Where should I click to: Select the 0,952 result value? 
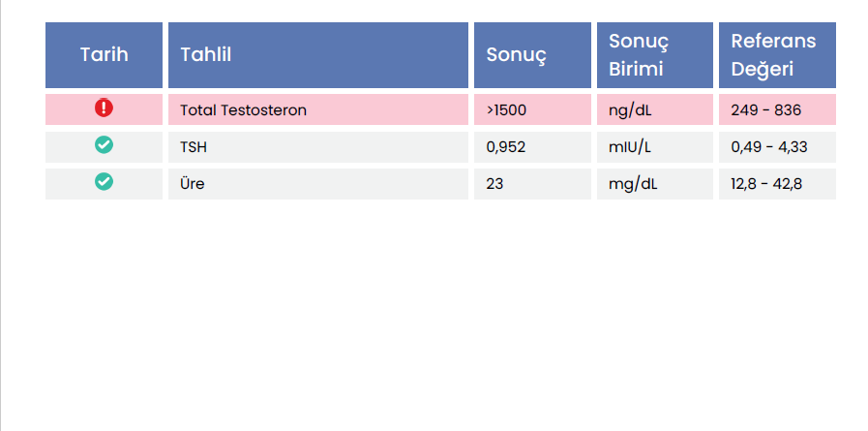pyautogui.click(x=505, y=147)
